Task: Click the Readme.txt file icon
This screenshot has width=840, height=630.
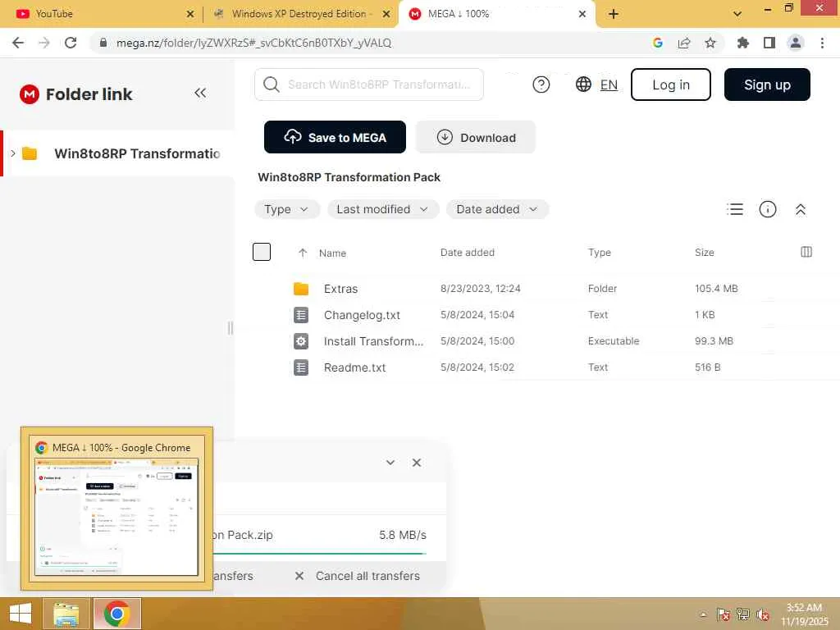Action: (301, 367)
